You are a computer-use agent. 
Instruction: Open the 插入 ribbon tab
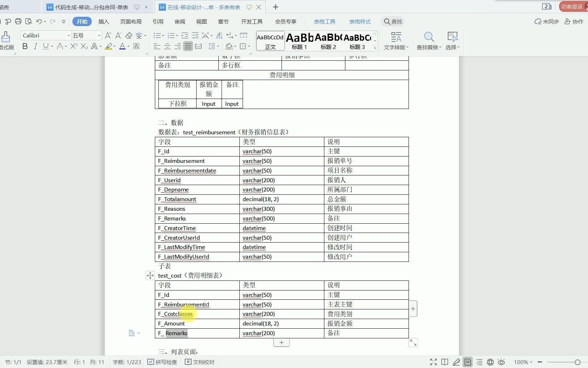[x=103, y=21]
